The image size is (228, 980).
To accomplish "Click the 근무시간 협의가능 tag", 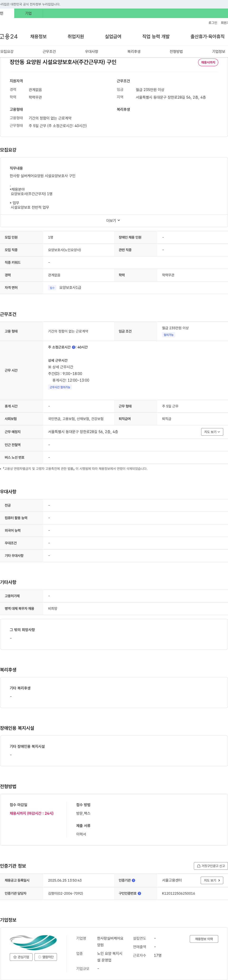I will (60, 387).
